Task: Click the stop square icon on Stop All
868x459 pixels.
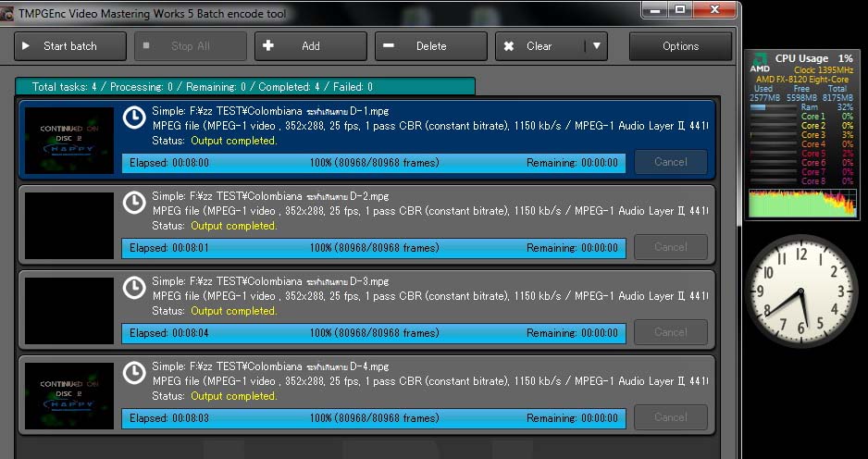Action: [146, 45]
